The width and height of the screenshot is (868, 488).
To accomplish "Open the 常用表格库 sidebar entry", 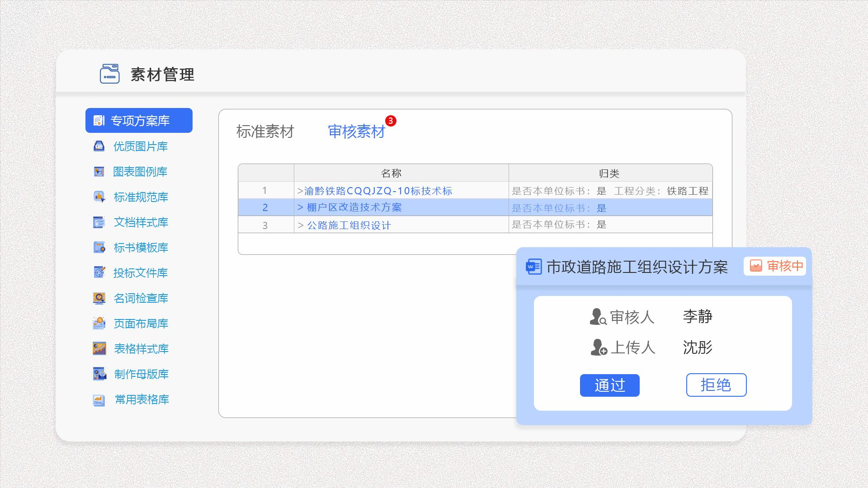I will pos(131,399).
